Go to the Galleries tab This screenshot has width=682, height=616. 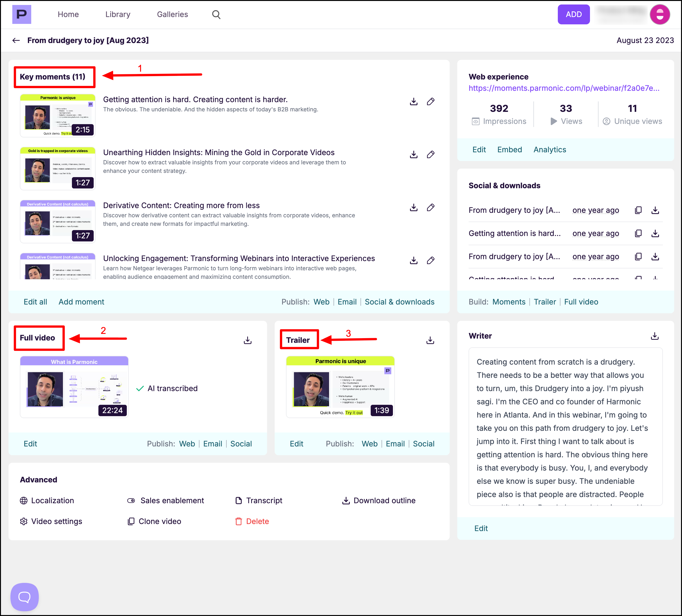tap(172, 14)
